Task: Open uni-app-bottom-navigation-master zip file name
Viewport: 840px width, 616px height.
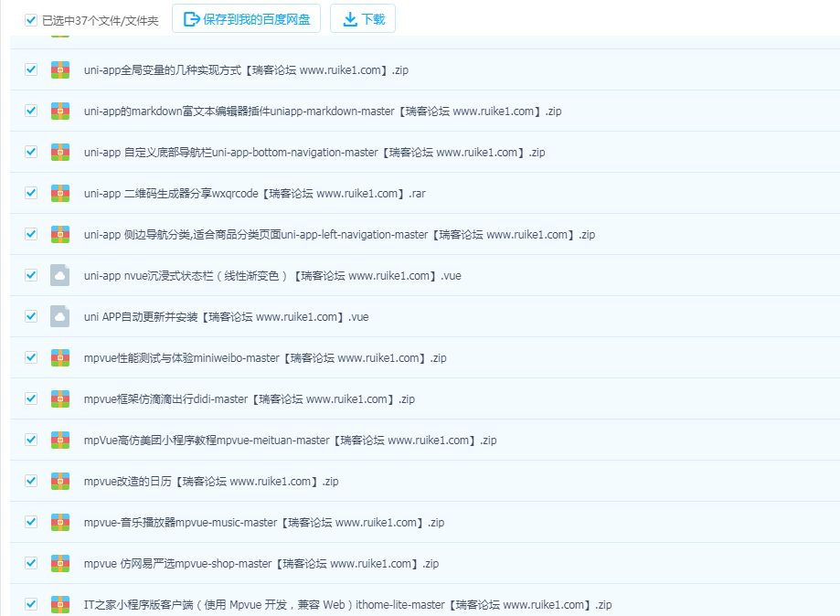Action: click(314, 152)
